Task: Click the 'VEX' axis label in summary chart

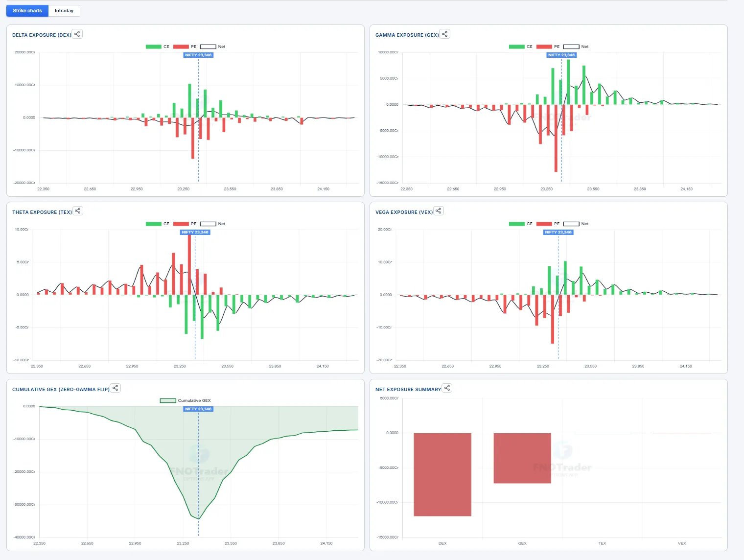Action: (x=682, y=543)
